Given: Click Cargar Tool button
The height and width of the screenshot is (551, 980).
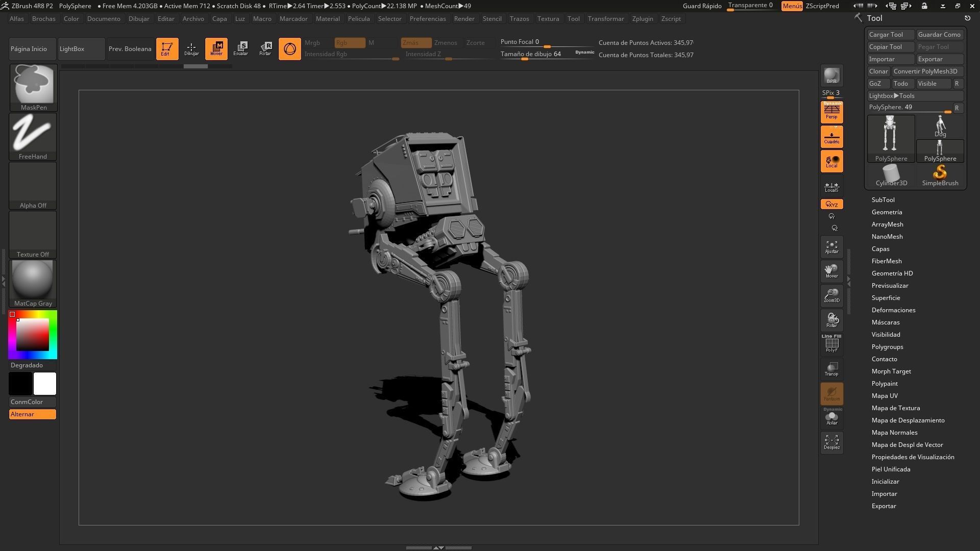Looking at the screenshot, I should point(891,35).
